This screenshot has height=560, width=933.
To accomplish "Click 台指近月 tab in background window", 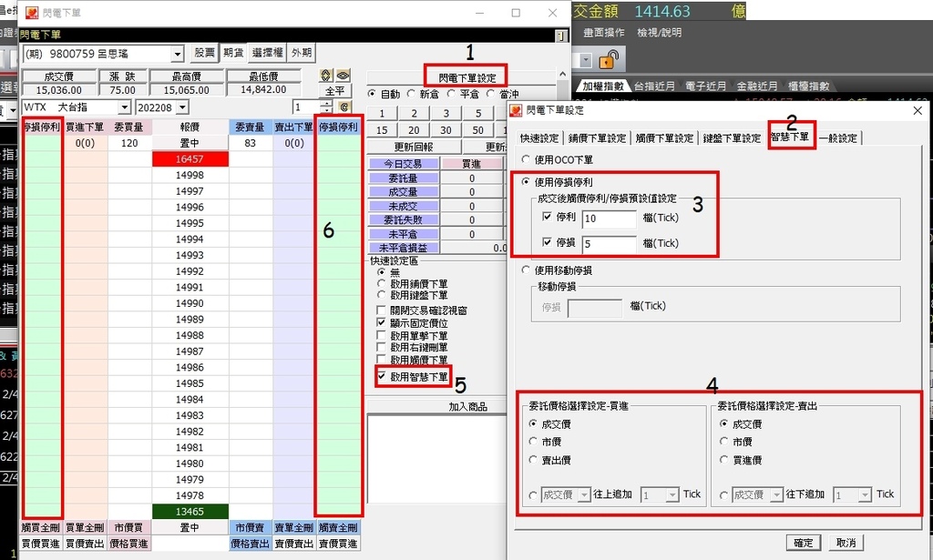I will coord(654,87).
